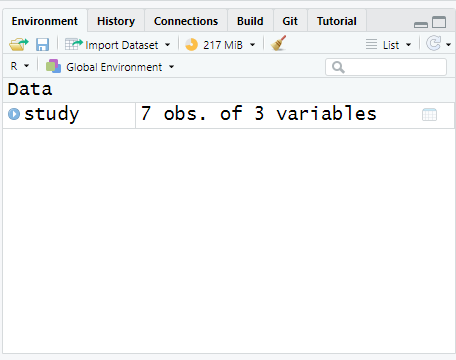456x360 pixels.
Task: Open the refresh options dropdown arrow
Action: [448, 45]
